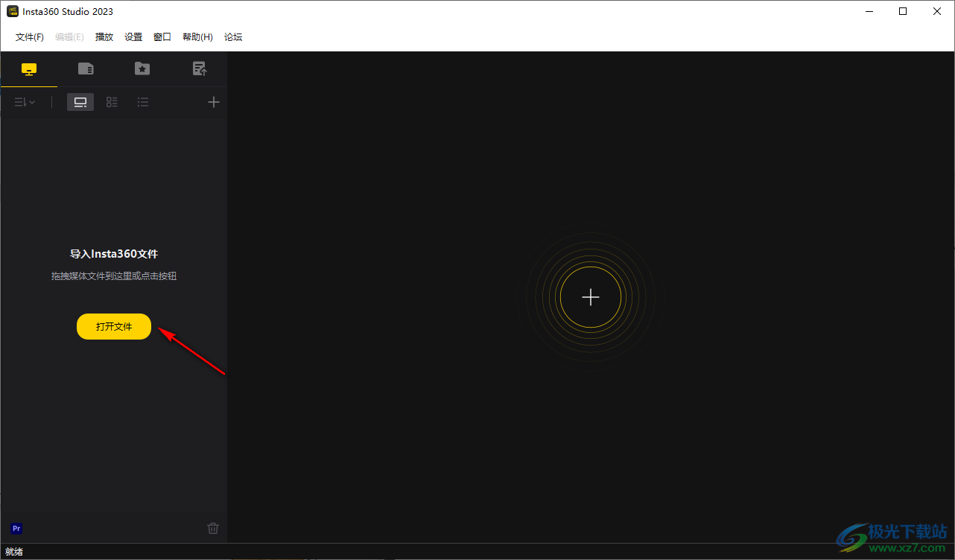Click the Insta360 Studio app icon
Image resolution: width=955 pixels, height=560 pixels.
tap(12, 11)
